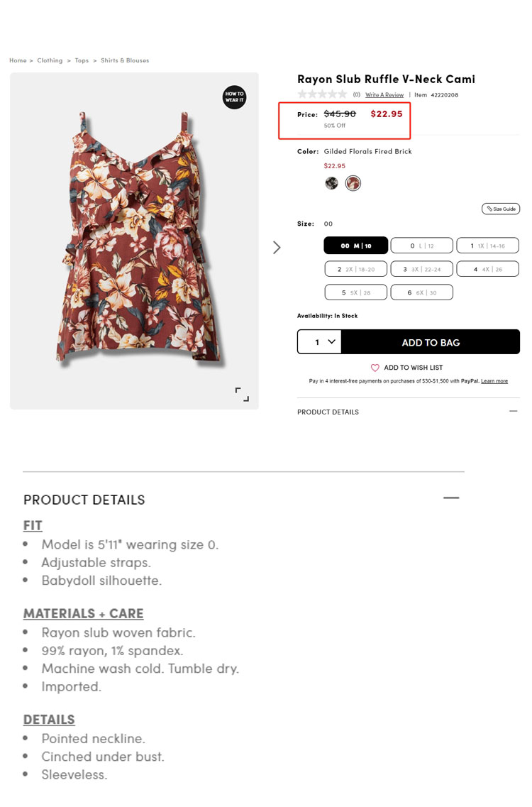Collapse the large Product Details panel
This screenshot has width=532, height=807.
[451, 498]
